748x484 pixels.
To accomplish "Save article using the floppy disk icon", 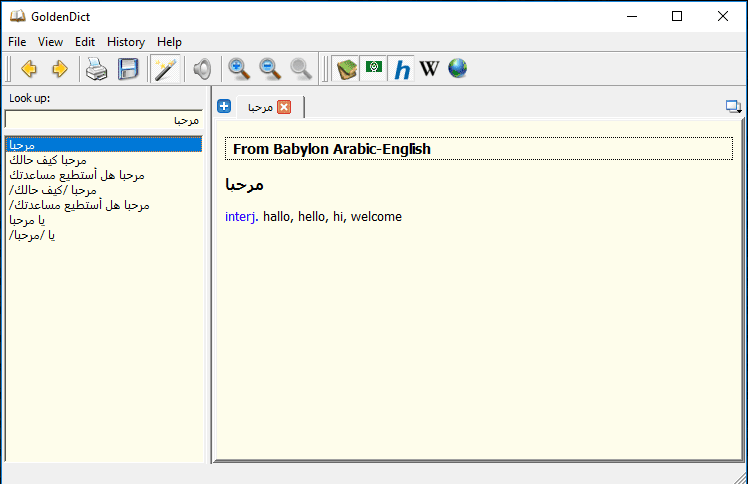I will [128, 69].
